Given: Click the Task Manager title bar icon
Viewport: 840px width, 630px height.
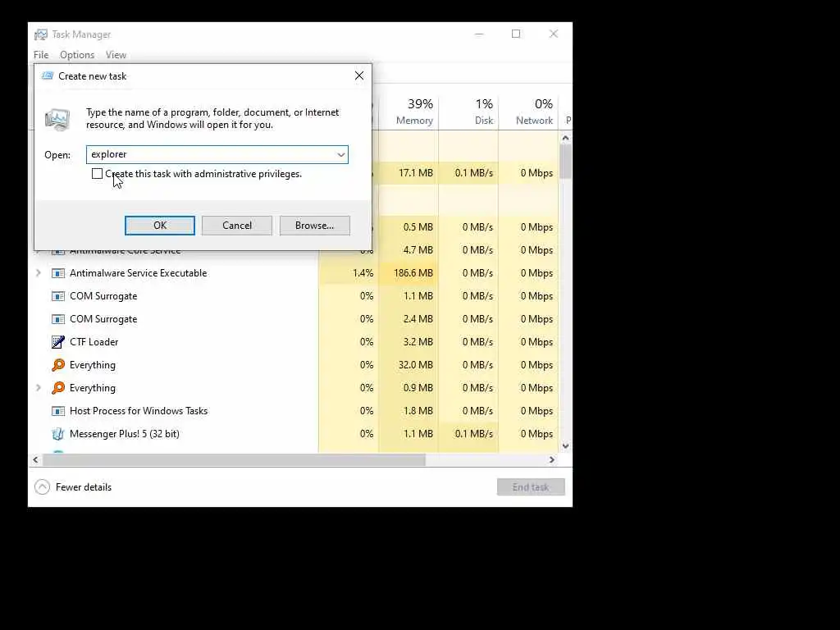Looking at the screenshot, I should (x=41, y=34).
